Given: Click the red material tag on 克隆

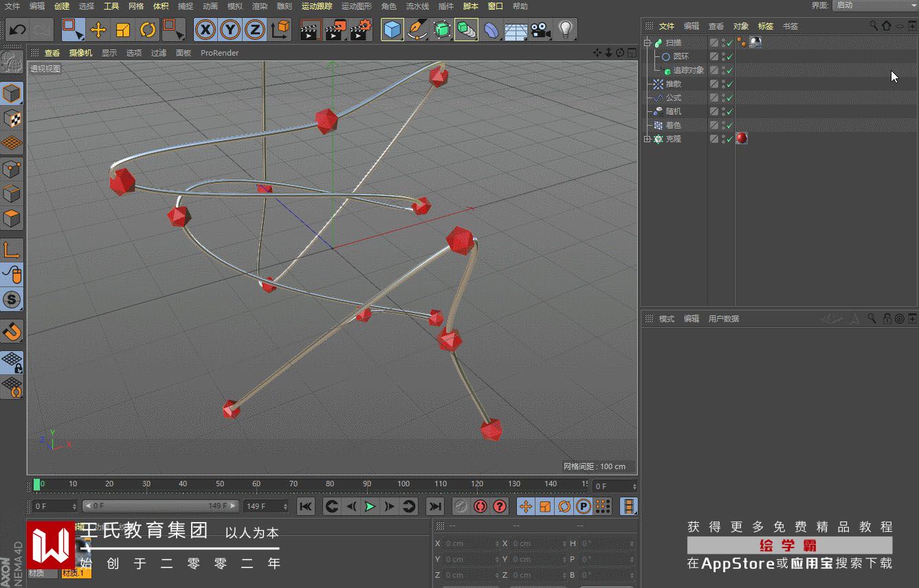Looking at the screenshot, I should point(742,138).
